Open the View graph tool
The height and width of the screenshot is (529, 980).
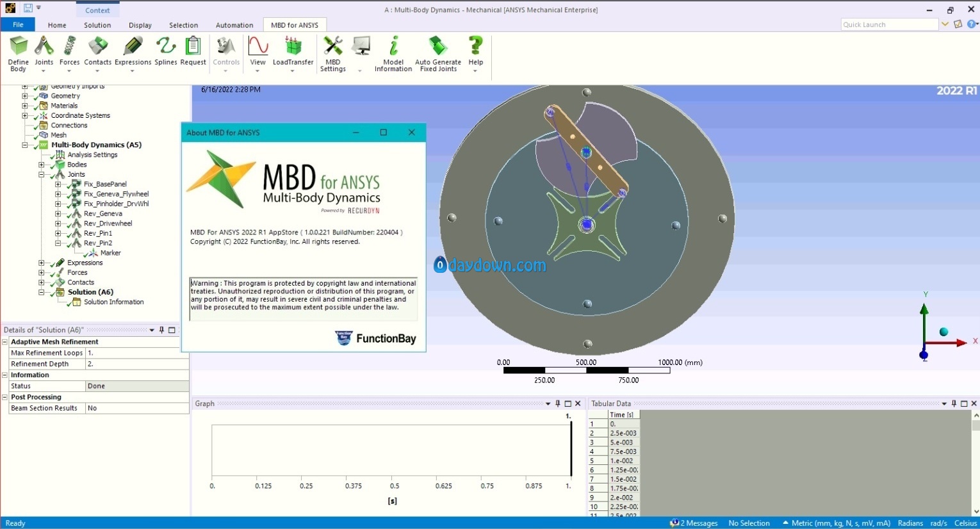point(258,53)
